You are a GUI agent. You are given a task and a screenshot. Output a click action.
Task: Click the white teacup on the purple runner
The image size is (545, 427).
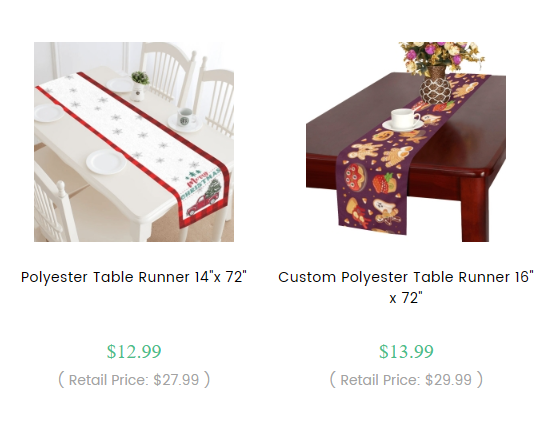coord(404,120)
